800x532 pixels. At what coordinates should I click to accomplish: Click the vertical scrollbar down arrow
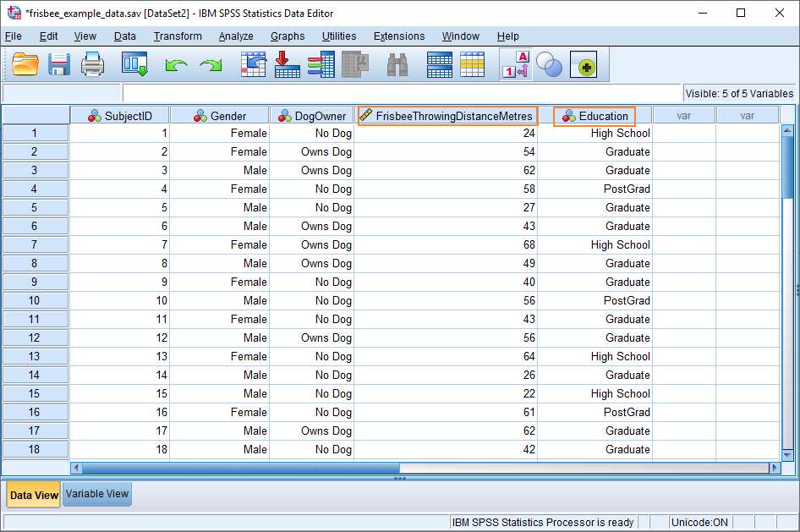787,454
